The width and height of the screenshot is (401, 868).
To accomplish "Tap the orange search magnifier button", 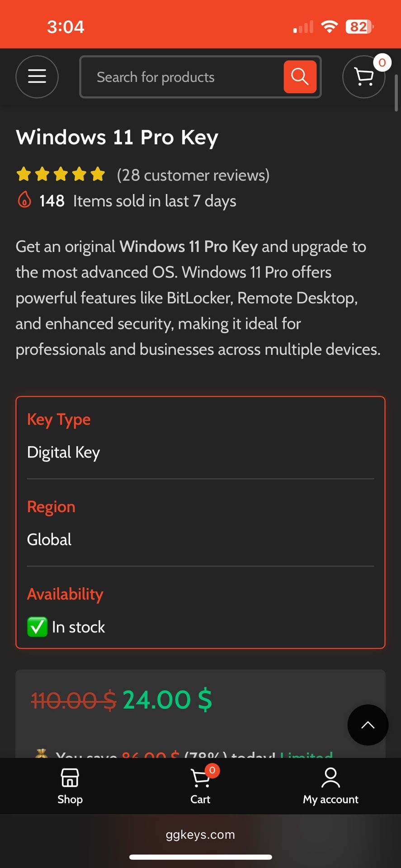I will tap(300, 77).
